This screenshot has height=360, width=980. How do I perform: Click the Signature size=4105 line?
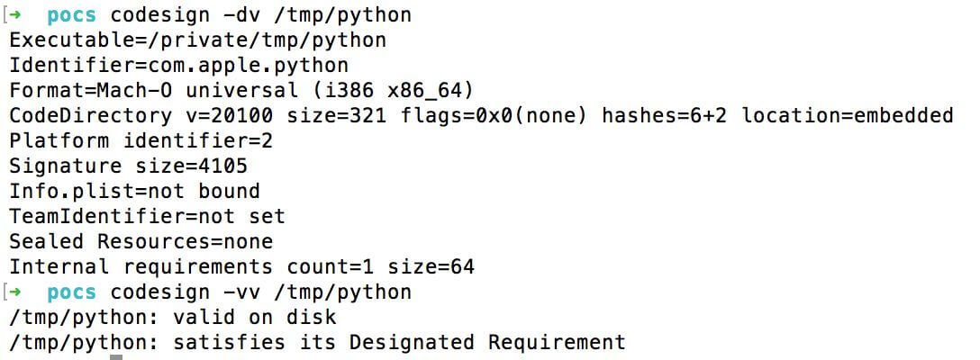pos(128,166)
